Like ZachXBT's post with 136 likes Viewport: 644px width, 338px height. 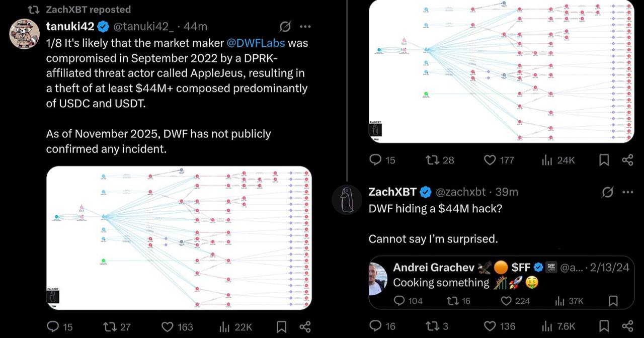(491, 326)
